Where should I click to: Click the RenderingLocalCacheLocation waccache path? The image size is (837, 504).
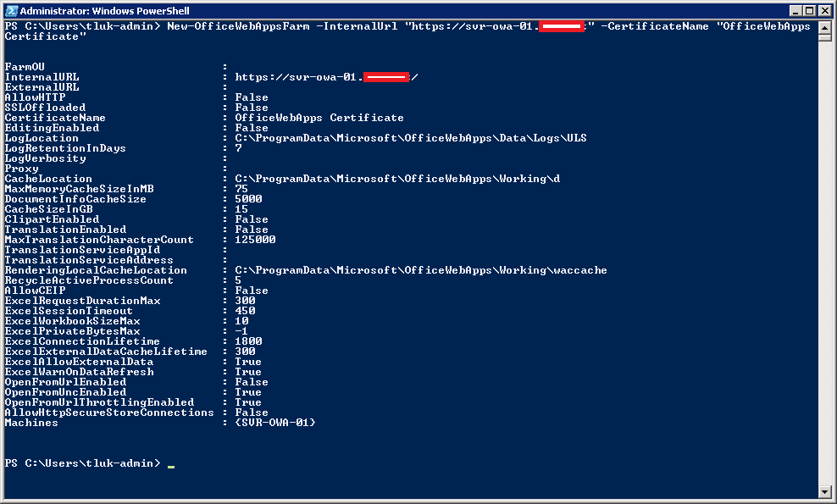pyautogui.click(x=420, y=270)
